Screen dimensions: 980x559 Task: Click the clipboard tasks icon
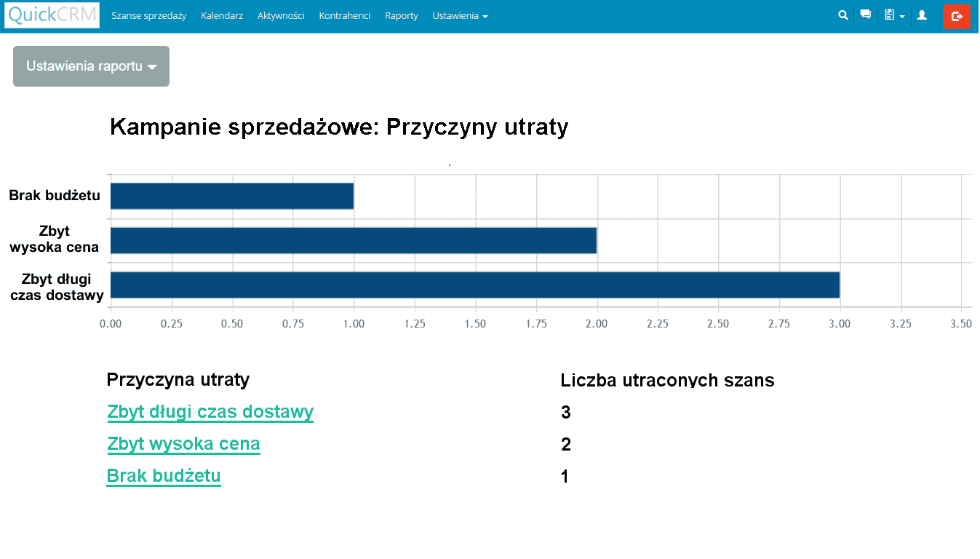889,15
